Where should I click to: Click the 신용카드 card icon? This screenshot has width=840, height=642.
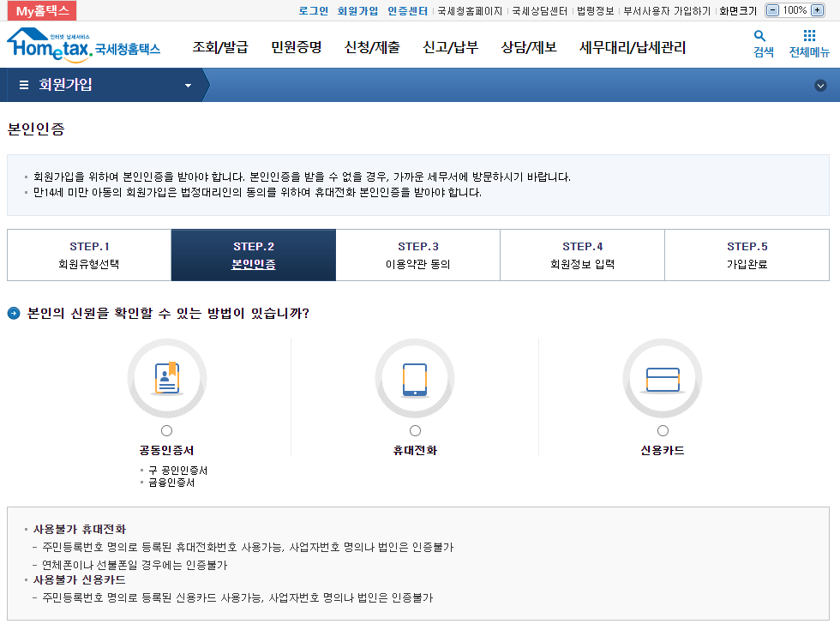[x=663, y=378]
